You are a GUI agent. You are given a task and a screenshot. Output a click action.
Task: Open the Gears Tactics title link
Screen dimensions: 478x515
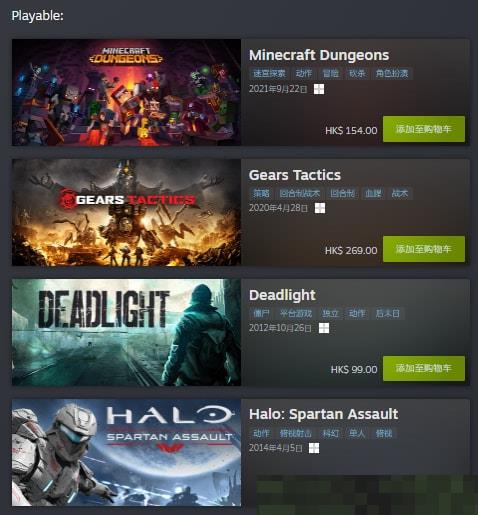pos(295,175)
